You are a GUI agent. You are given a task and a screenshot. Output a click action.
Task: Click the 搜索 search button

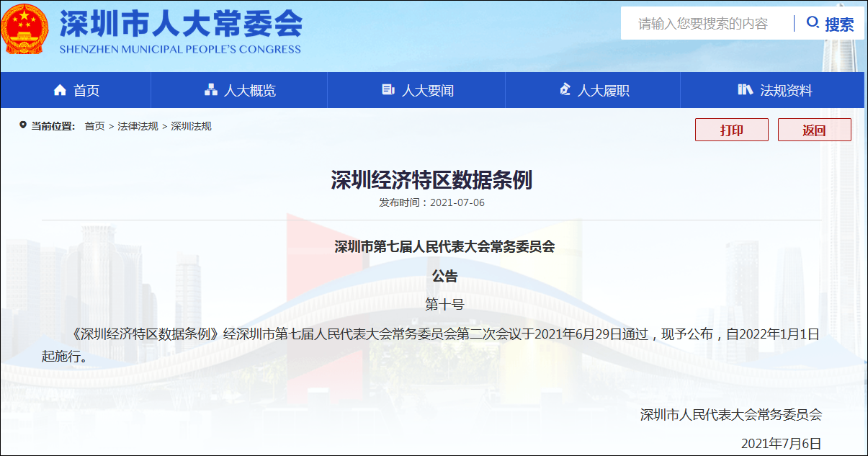pos(830,24)
